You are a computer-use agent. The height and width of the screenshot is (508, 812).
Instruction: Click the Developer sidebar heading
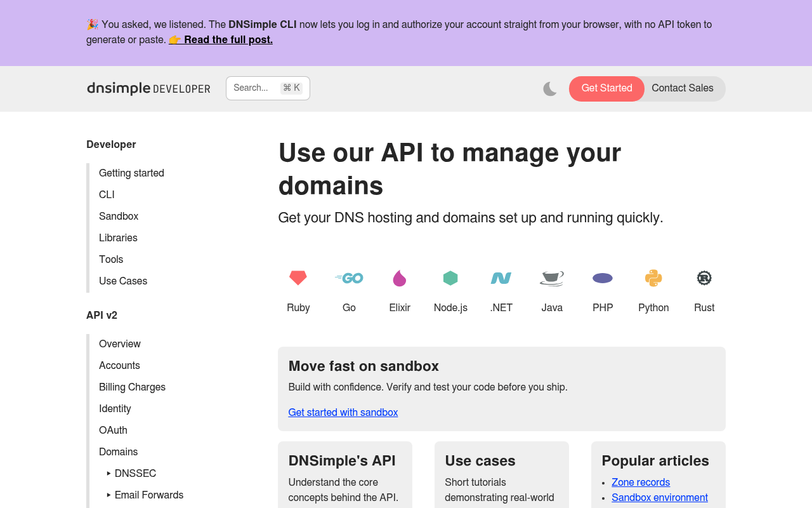[111, 145]
